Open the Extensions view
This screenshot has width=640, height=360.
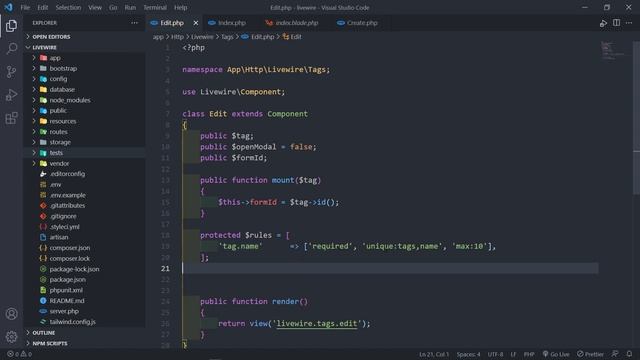click(x=11, y=118)
